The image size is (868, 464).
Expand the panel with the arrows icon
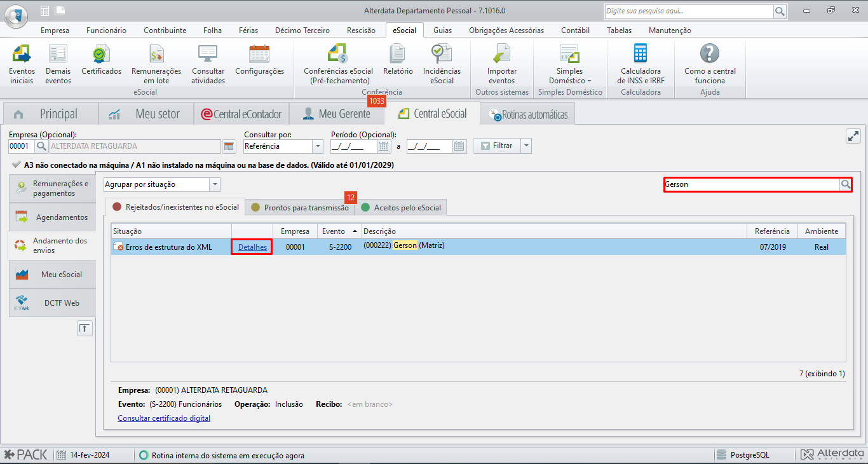point(853,136)
